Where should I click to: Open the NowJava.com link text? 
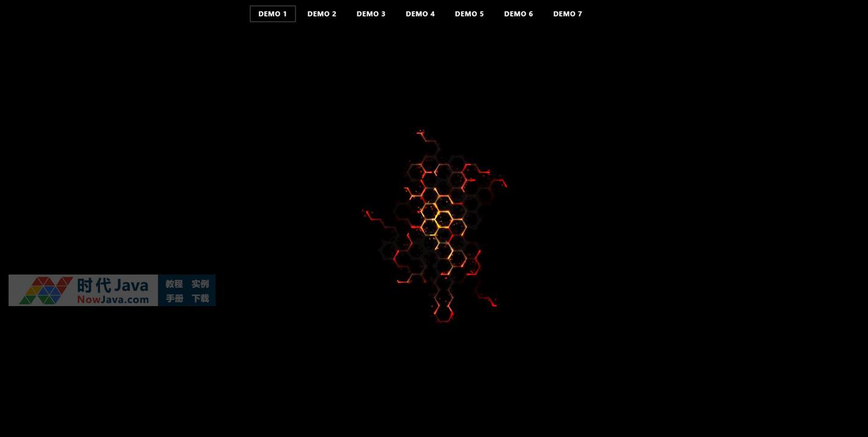tap(113, 299)
